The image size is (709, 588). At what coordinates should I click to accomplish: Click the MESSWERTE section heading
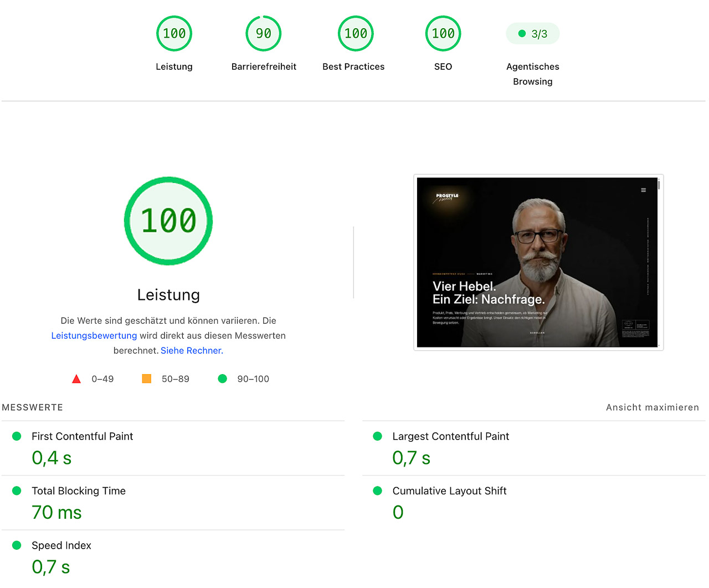33,407
